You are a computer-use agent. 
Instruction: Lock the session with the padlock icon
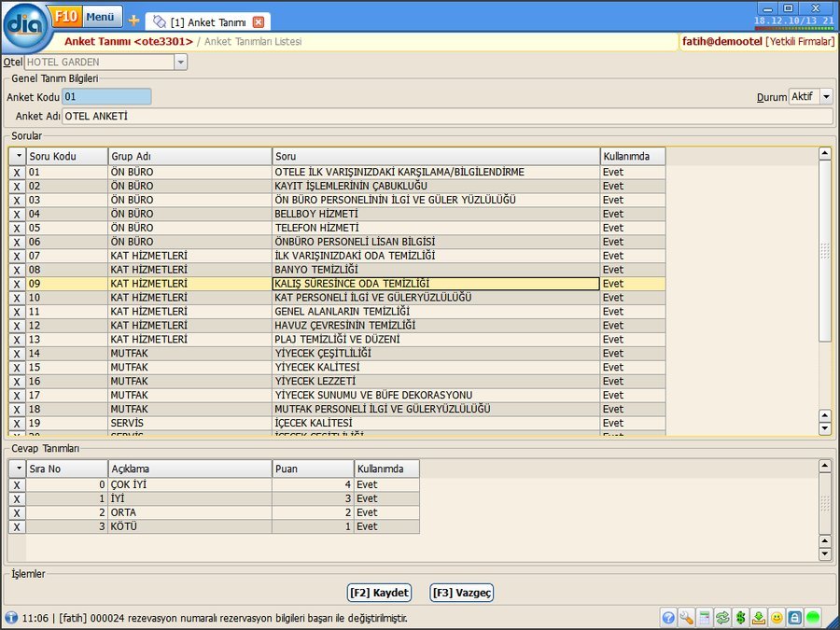(x=795, y=618)
